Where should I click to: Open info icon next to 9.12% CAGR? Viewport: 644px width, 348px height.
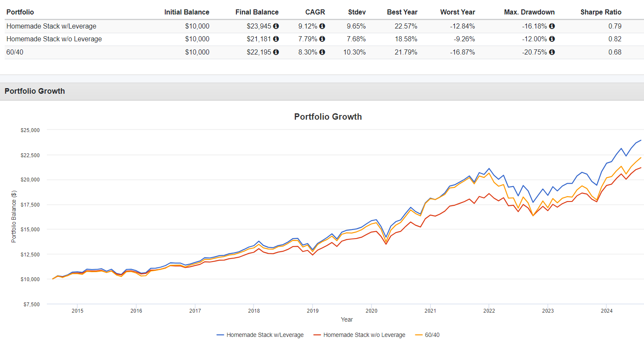[x=322, y=26]
